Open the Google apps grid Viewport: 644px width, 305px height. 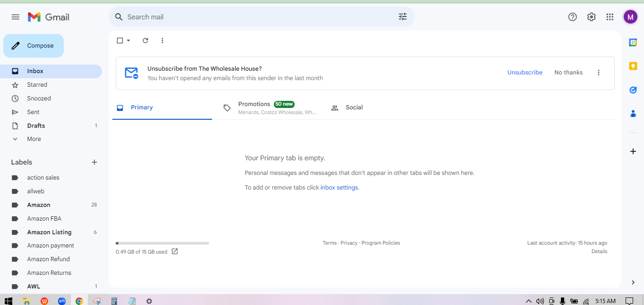tap(610, 17)
